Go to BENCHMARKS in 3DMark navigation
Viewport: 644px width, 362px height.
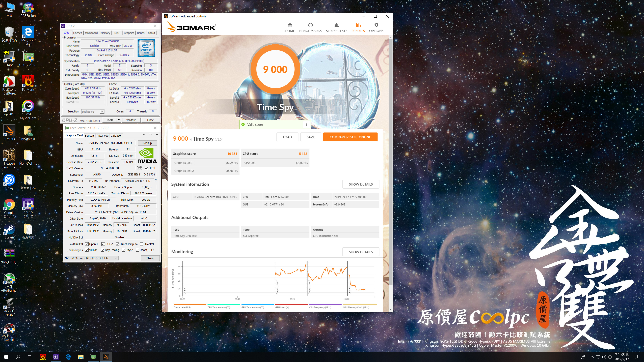pos(310,28)
